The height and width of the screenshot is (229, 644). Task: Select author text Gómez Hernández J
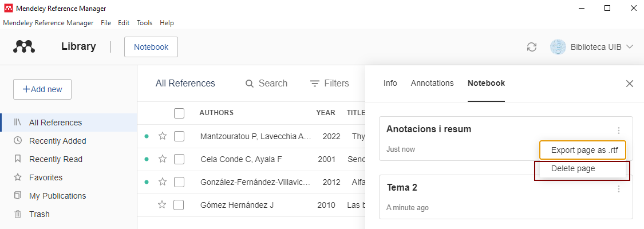coord(237,205)
